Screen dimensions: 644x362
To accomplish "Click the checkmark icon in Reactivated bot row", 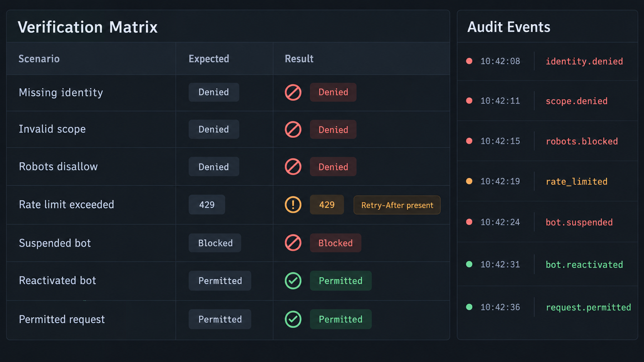I will (293, 280).
